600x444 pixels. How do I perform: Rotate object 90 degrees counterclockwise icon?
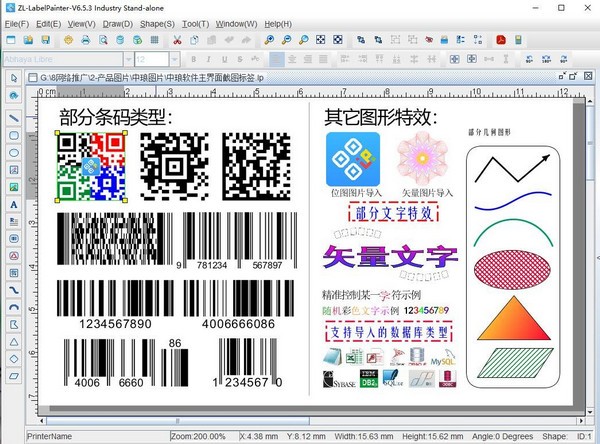[529, 59]
